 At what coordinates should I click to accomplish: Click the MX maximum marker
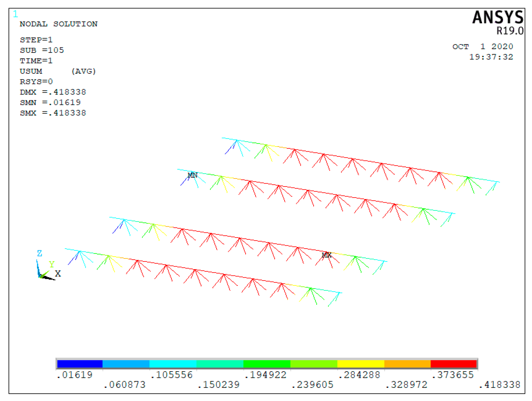point(326,255)
